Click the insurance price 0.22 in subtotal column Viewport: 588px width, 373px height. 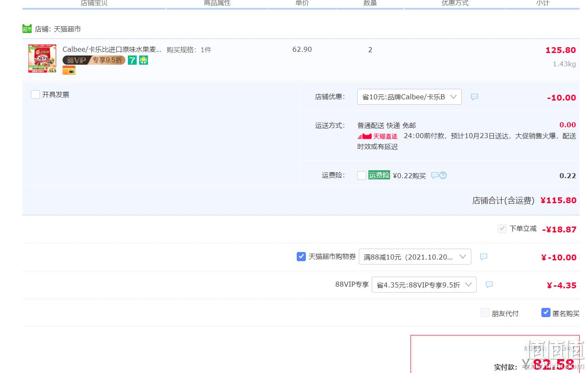pos(568,176)
